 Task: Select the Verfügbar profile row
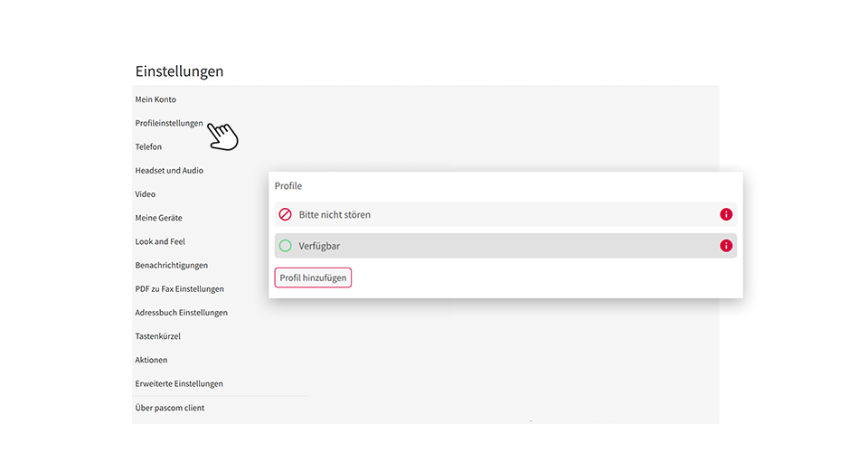point(505,246)
